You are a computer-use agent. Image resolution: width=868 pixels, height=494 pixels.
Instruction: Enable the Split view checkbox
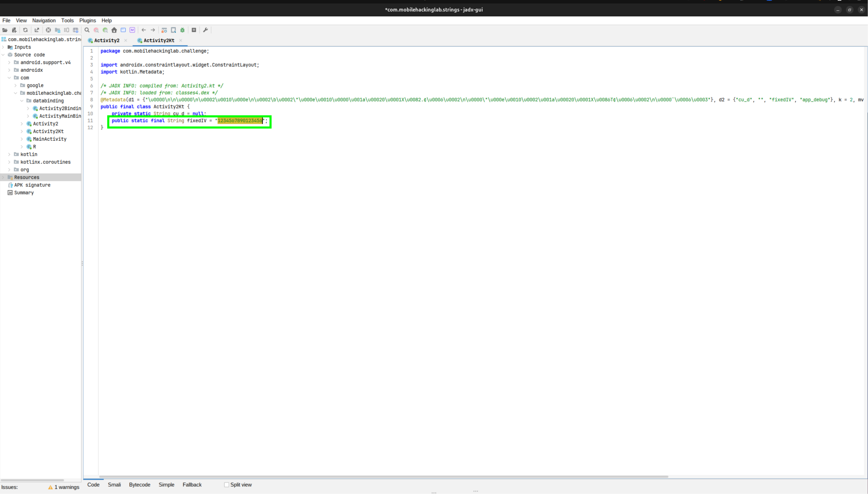[x=227, y=485]
